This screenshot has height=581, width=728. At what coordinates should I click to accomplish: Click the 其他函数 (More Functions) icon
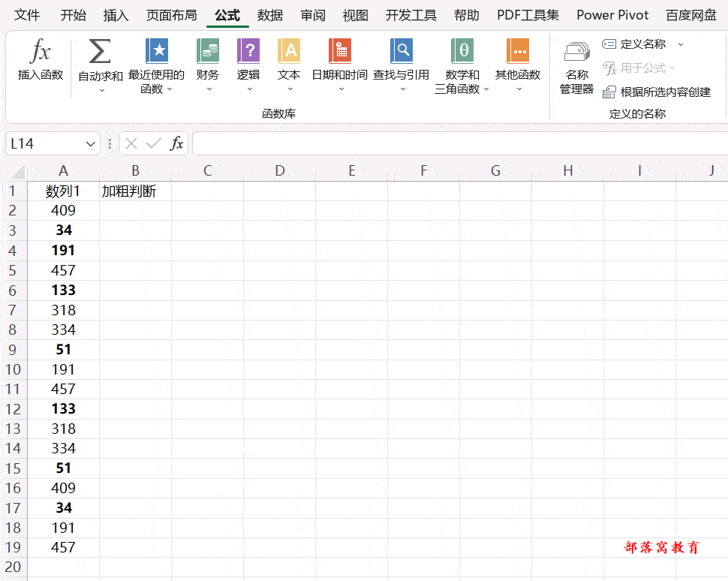(x=519, y=60)
